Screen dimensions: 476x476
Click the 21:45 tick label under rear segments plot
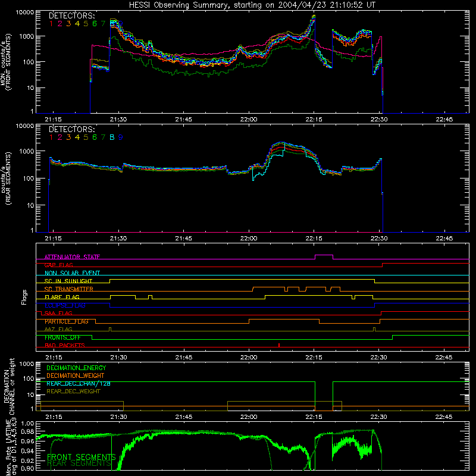click(183, 239)
